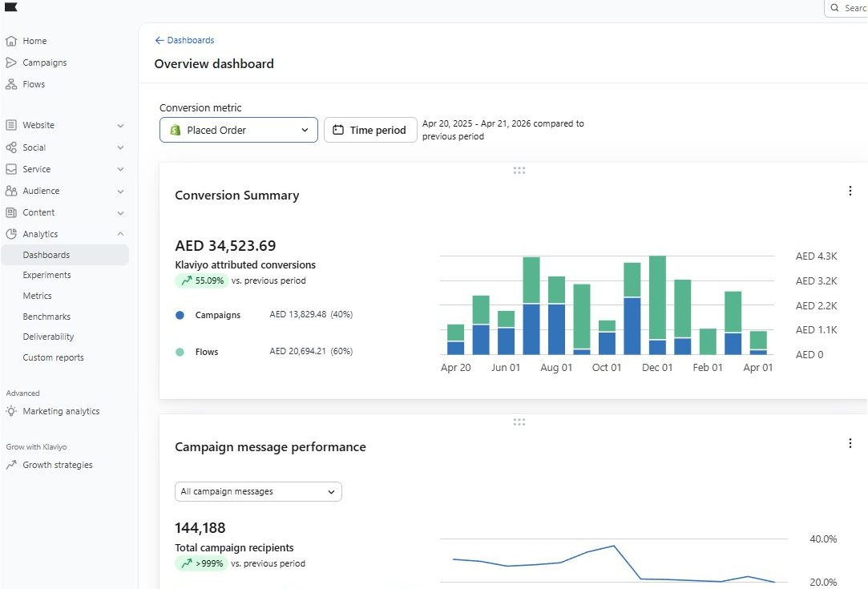Expand the Content section chevron
This screenshot has width=868, height=589.
[x=120, y=213]
